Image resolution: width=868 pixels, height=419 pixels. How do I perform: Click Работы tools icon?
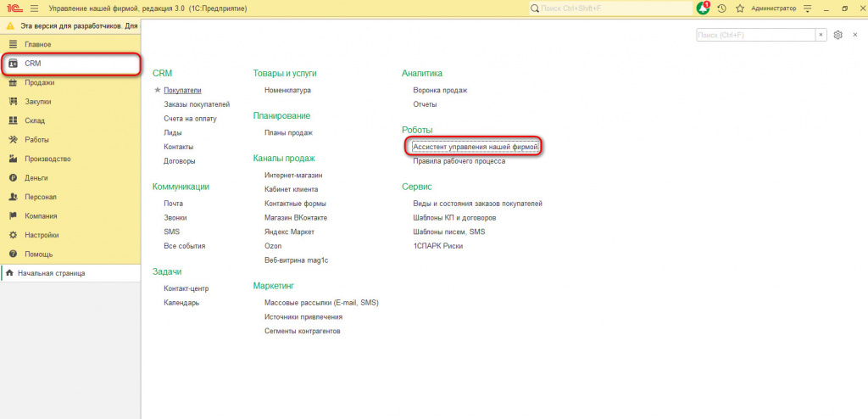14,140
